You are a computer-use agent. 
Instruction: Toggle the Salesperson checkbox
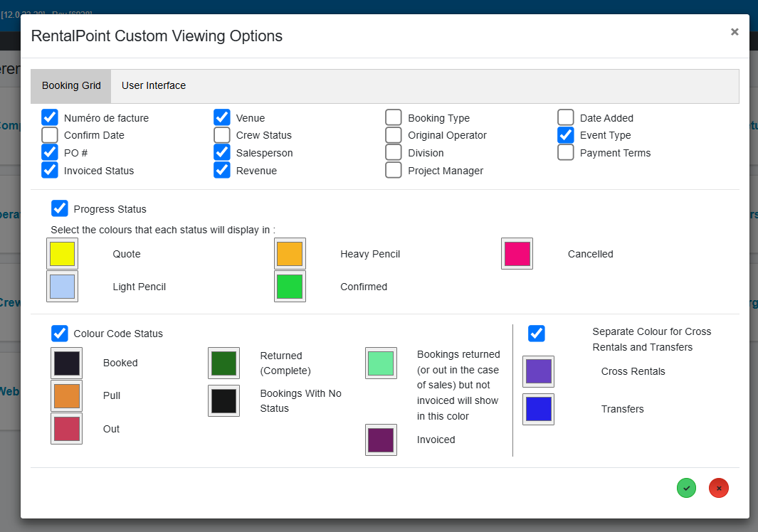click(222, 152)
